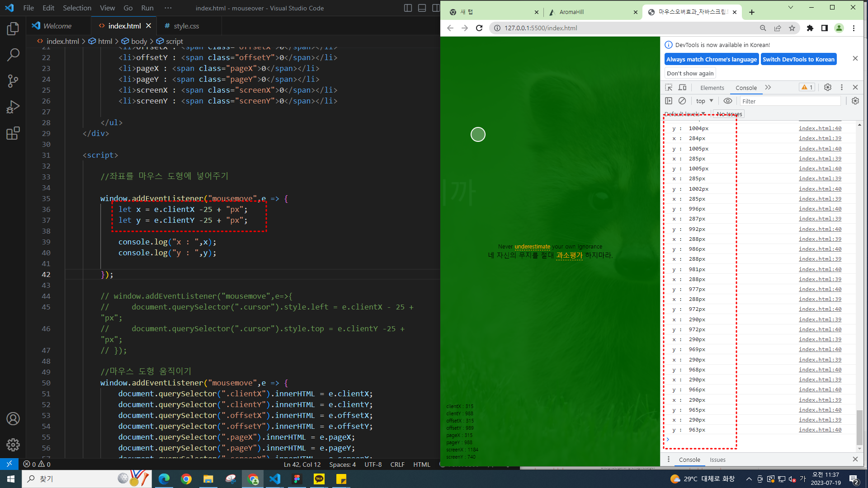Image resolution: width=868 pixels, height=488 pixels.
Task: Open Console settings gear icon
Action: (x=855, y=101)
